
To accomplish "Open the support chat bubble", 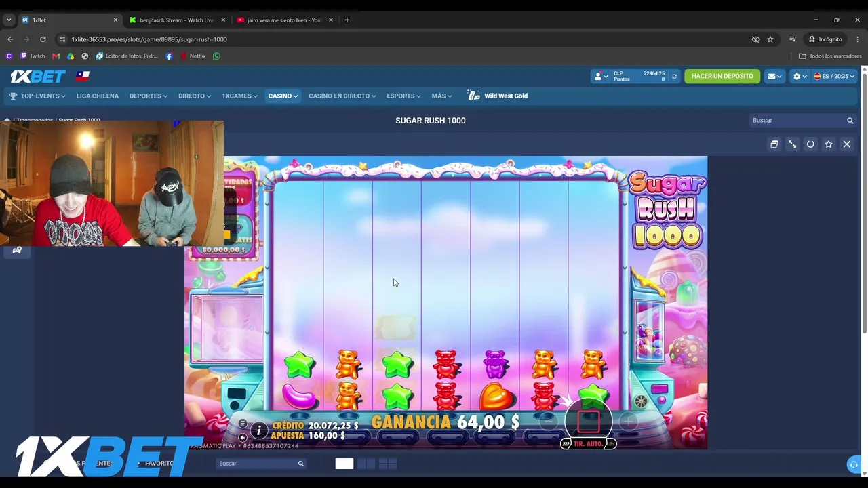I will (854, 464).
